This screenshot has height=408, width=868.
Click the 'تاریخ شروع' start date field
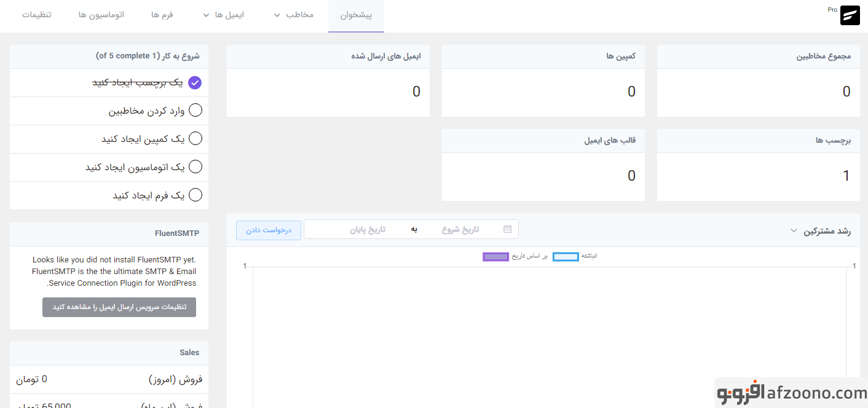point(460,229)
